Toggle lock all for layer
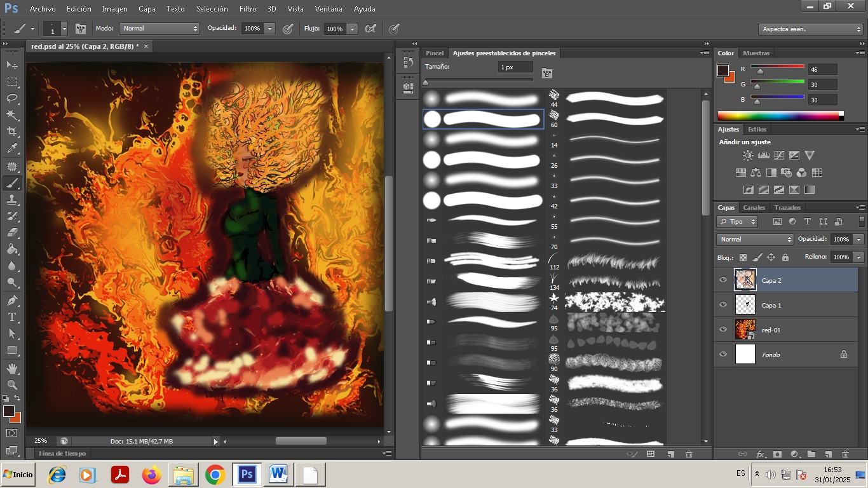 pos(785,257)
